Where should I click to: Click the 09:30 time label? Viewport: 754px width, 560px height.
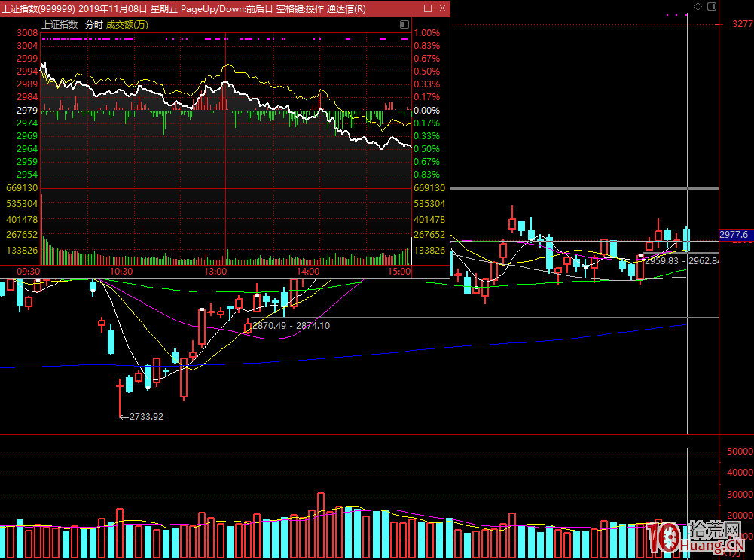[x=29, y=272]
